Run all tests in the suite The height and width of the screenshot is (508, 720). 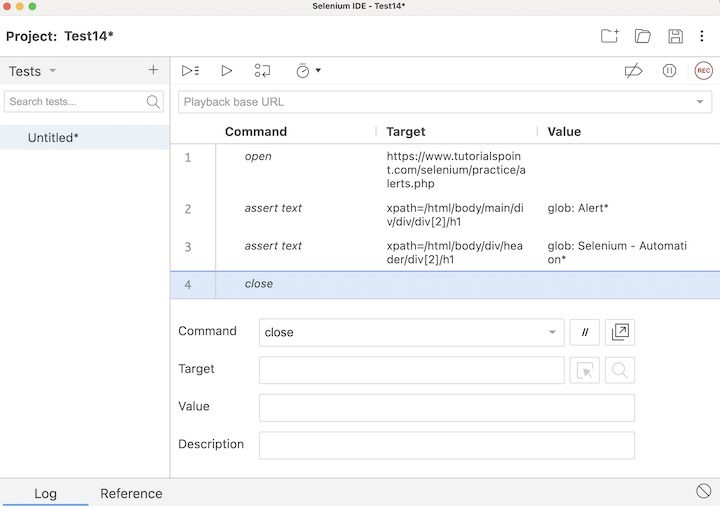[190, 71]
